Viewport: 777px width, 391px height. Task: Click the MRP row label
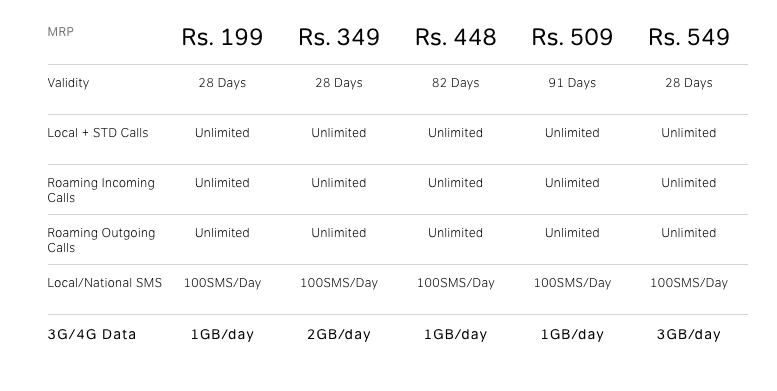click(60, 32)
